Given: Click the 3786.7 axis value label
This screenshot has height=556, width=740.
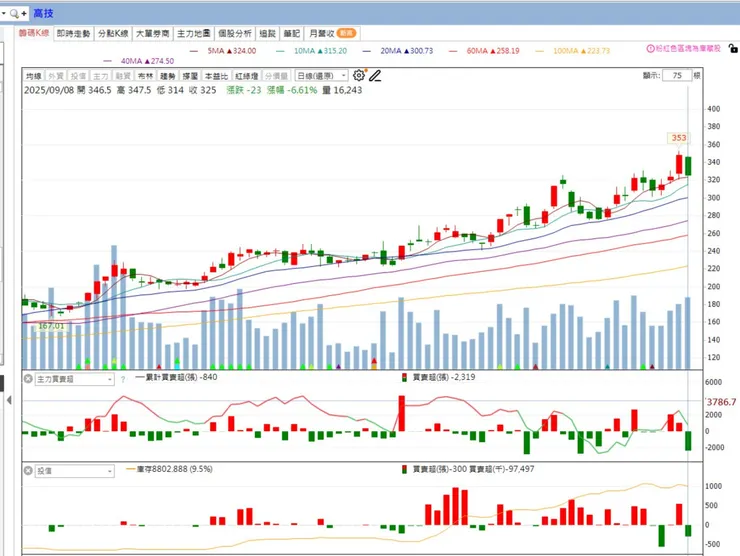Looking at the screenshot, I should point(722,402).
